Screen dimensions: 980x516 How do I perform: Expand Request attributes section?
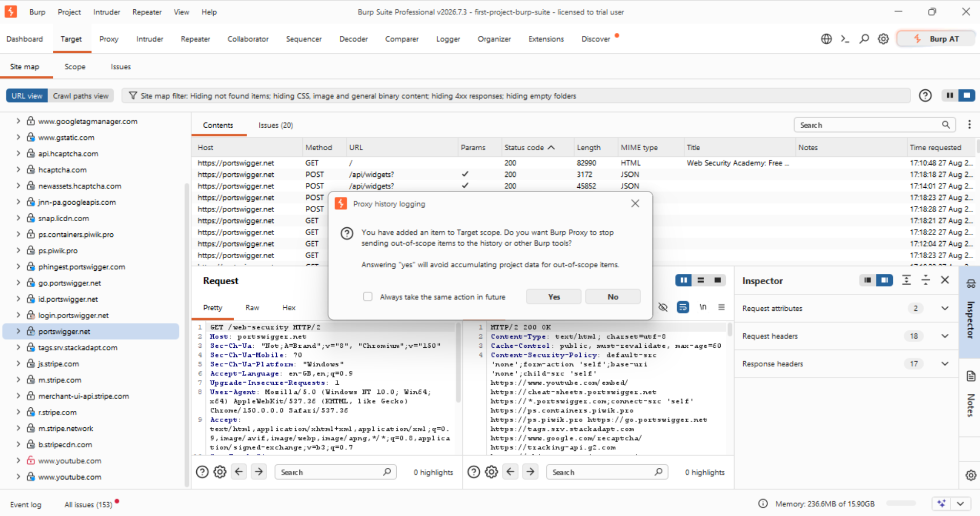click(x=945, y=308)
